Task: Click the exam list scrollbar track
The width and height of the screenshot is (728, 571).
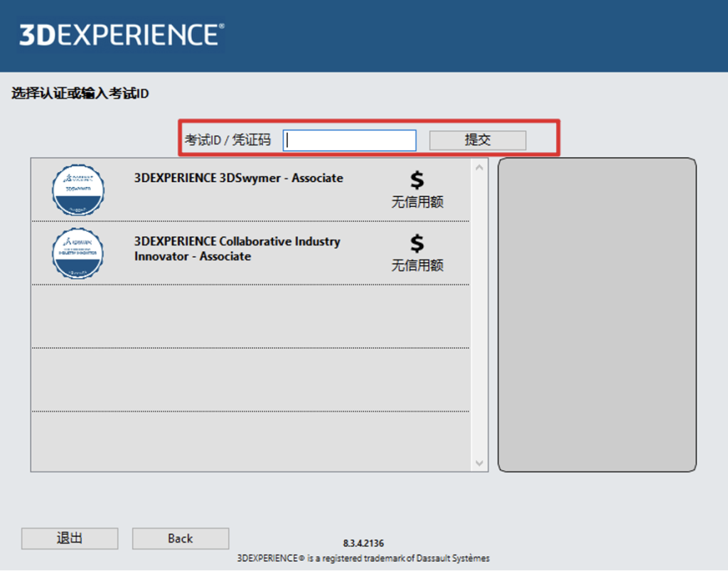Action: [x=479, y=313]
